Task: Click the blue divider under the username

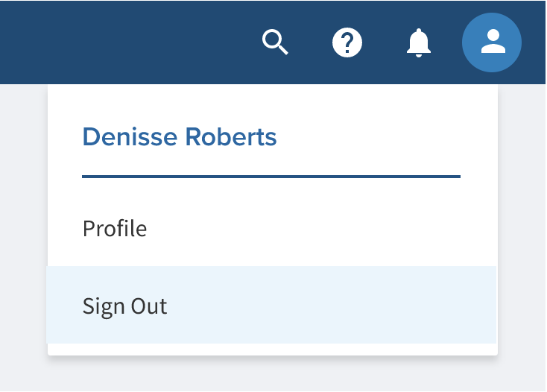Action: click(271, 177)
